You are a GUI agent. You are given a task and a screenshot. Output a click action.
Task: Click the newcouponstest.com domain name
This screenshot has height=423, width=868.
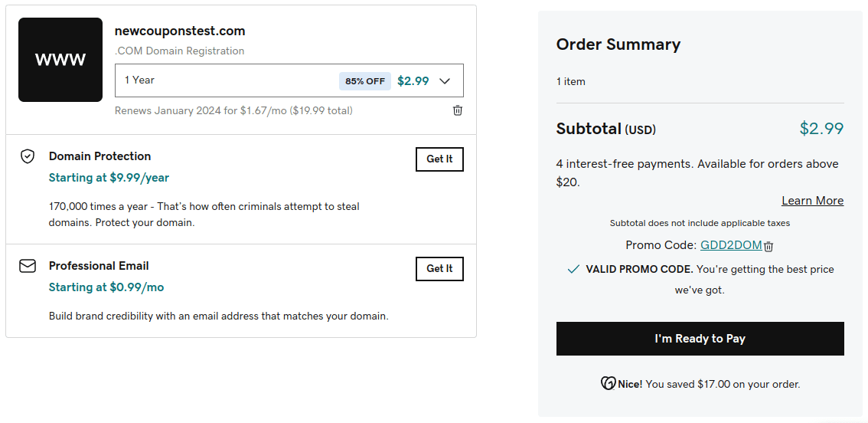click(x=180, y=31)
